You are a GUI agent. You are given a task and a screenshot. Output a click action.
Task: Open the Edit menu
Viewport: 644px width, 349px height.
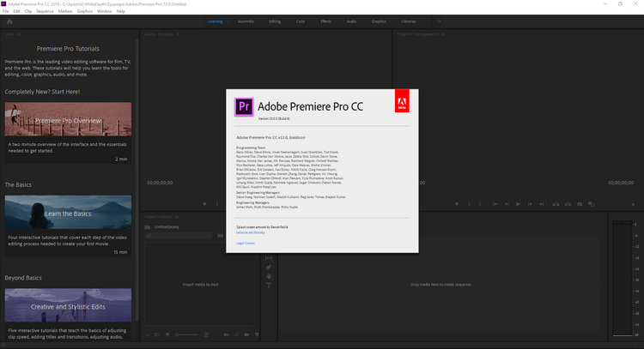click(16, 11)
